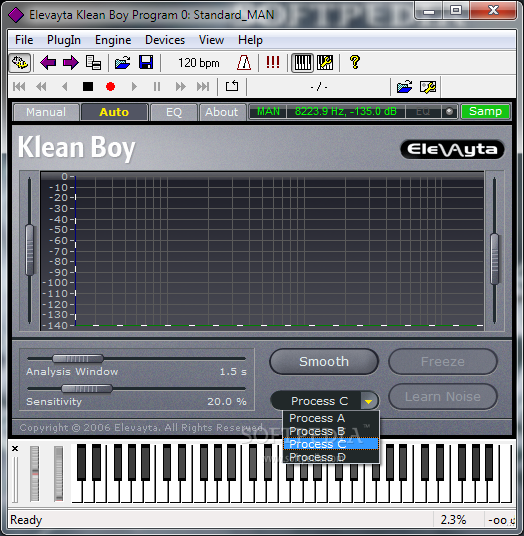Image resolution: width=524 pixels, height=536 pixels.
Task: Select the Auto tab
Action: (x=114, y=112)
